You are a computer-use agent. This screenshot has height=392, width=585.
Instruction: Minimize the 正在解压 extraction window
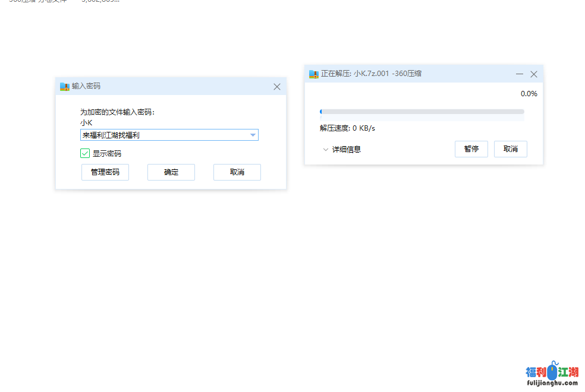coord(519,74)
